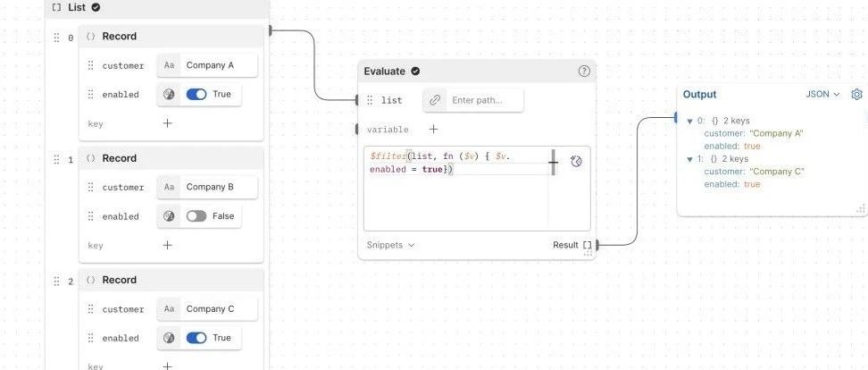The width and height of the screenshot is (868, 370).
Task: Turn on enabled switch for Company B
Action: point(196,216)
